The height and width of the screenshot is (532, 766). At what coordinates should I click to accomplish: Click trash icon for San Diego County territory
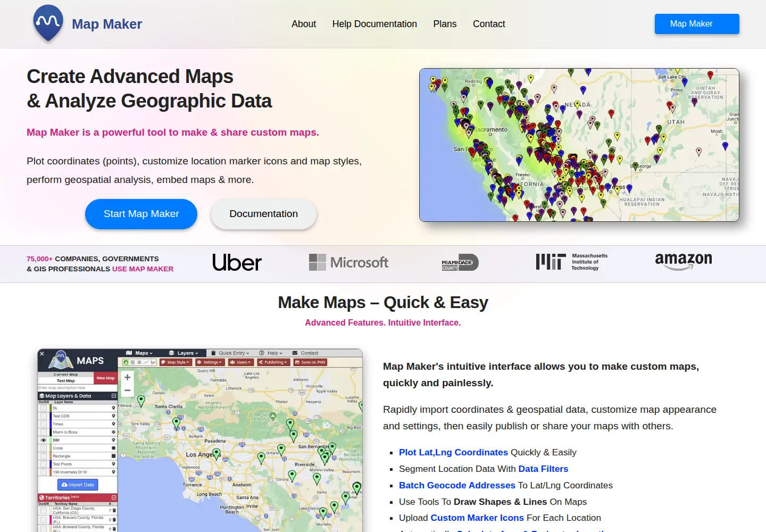[114, 510]
